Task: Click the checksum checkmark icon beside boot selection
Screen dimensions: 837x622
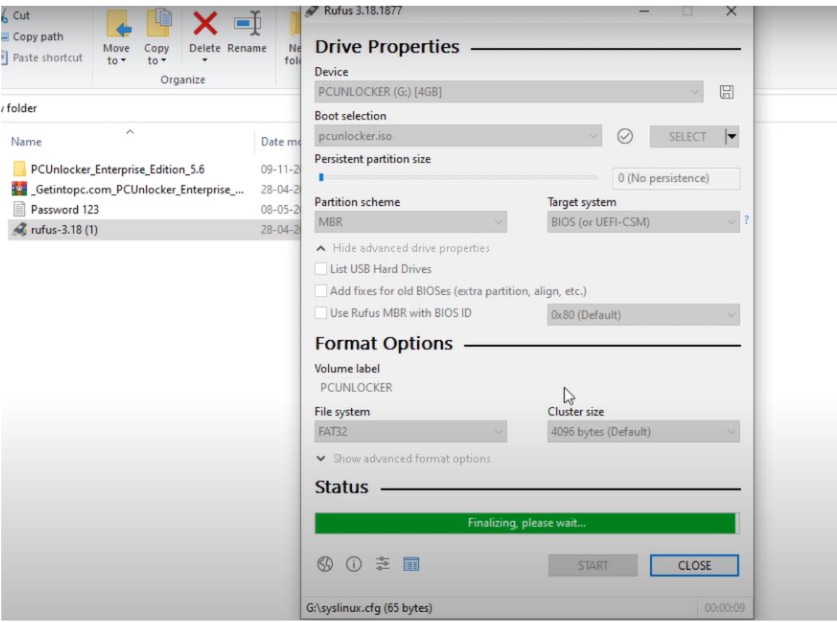Action: [625, 137]
